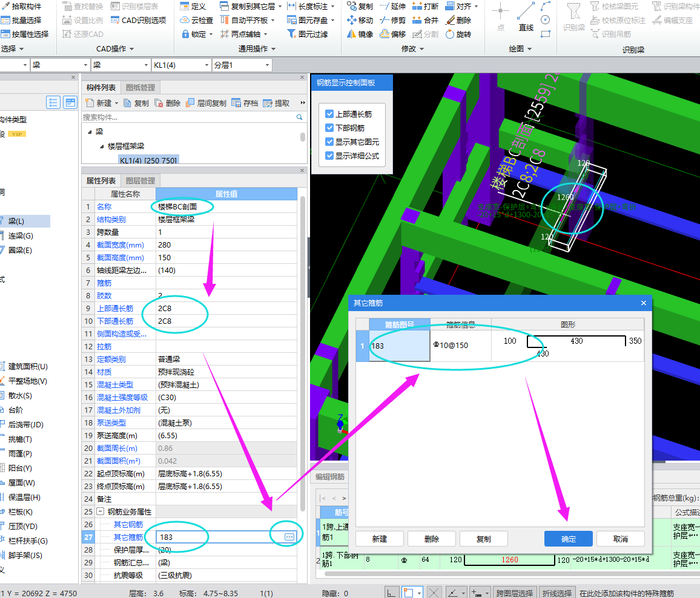
Task: Collapse the 钢筋业务属性 section
Action: [101, 511]
